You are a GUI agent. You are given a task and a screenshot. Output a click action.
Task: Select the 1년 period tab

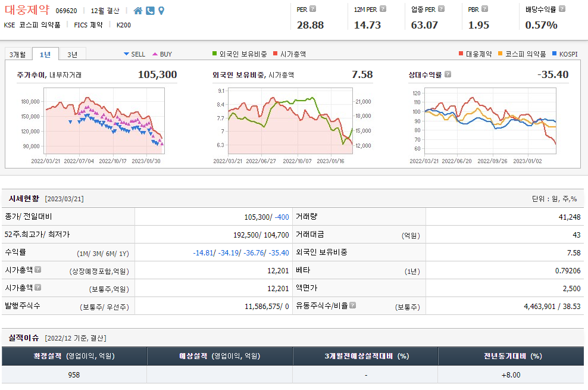tap(45, 54)
